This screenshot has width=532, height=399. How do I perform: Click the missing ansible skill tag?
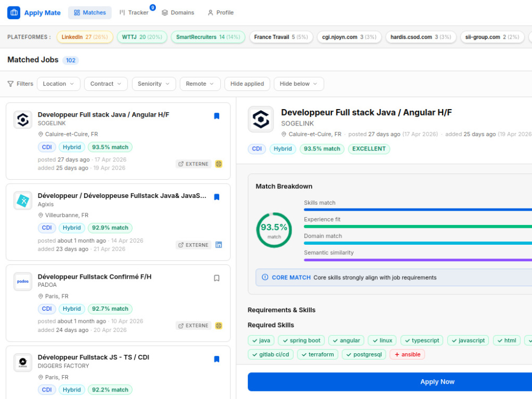pyautogui.click(x=407, y=354)
